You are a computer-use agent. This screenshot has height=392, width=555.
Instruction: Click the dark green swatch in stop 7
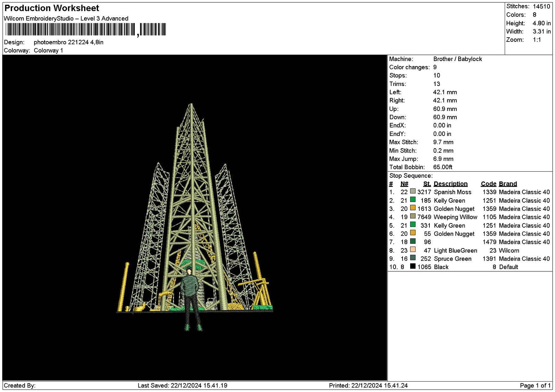coord(413,241)
